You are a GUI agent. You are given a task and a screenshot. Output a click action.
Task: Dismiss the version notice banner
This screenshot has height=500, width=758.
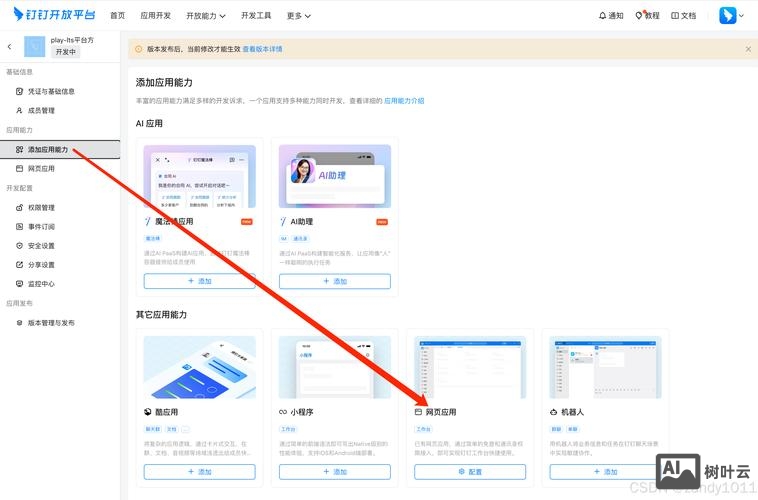point(748,49)
